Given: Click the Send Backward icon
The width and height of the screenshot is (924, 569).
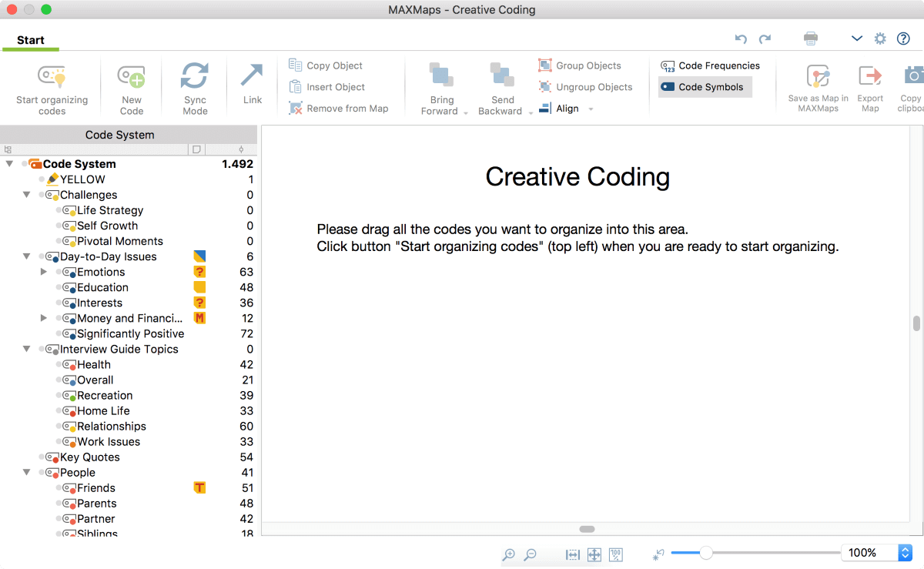Looking at the screenshot, I should [502, 75].
